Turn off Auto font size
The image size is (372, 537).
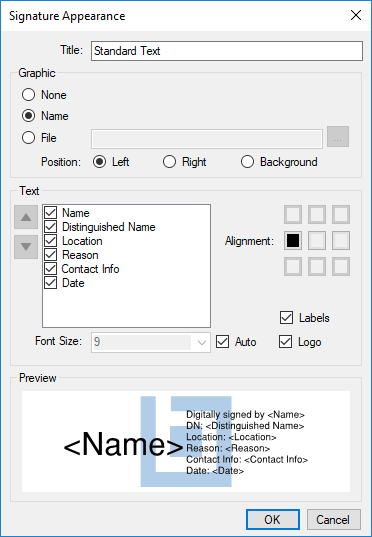click(x=223, y=342)
